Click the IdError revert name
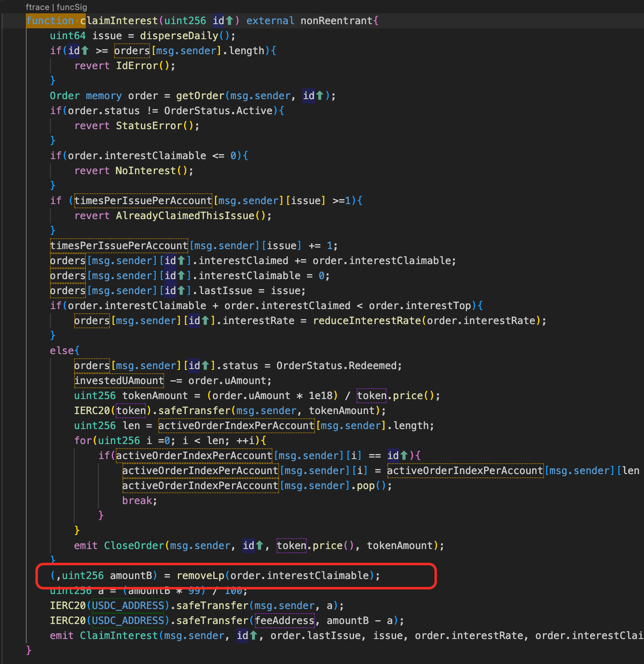Viewport: 644px width, 664px height. pyautogui.click(x=137, y=66)
